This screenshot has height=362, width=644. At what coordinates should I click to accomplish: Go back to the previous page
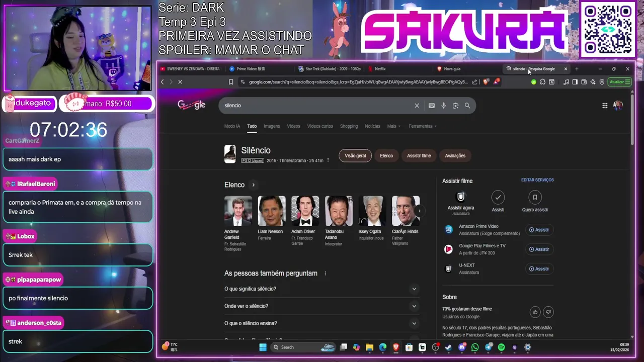click(162, 82)
